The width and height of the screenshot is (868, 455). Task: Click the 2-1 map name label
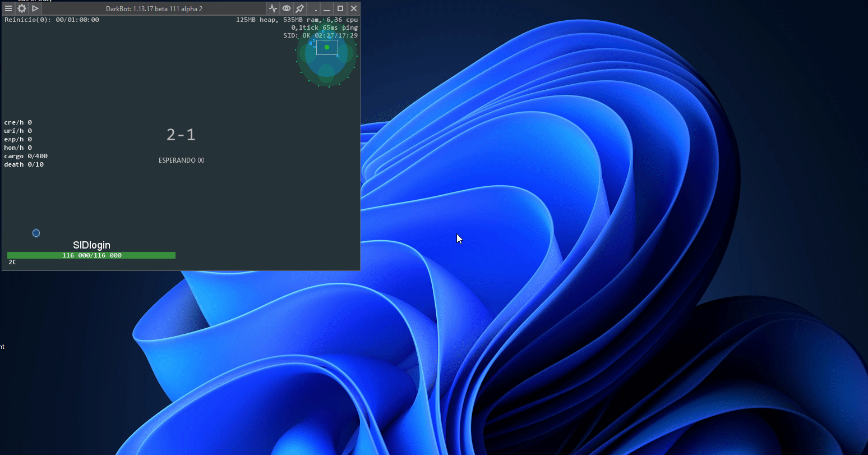[181, 135]
